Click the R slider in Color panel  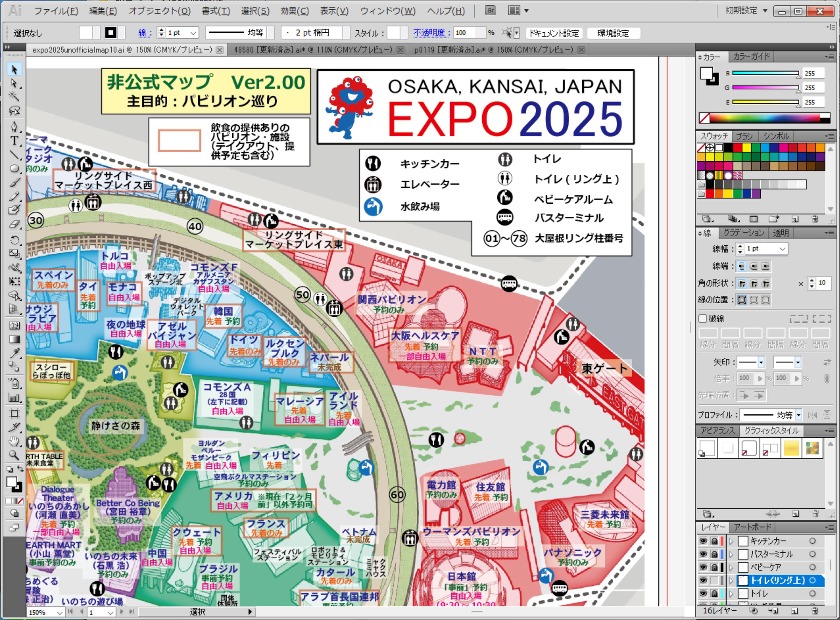point(765,73)
